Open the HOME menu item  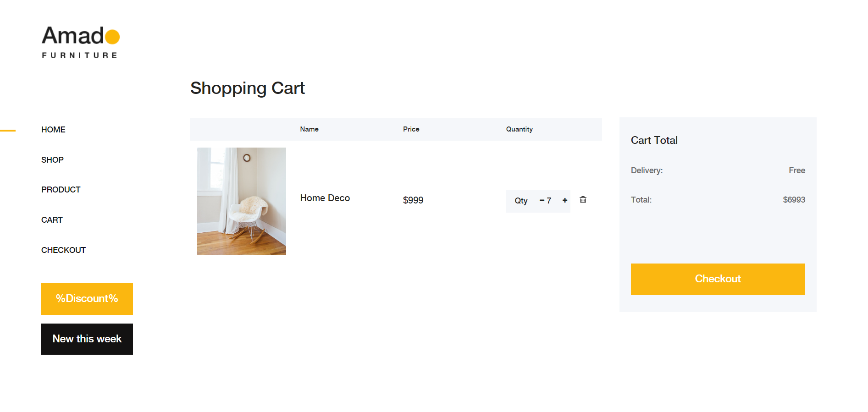point(53,130)
